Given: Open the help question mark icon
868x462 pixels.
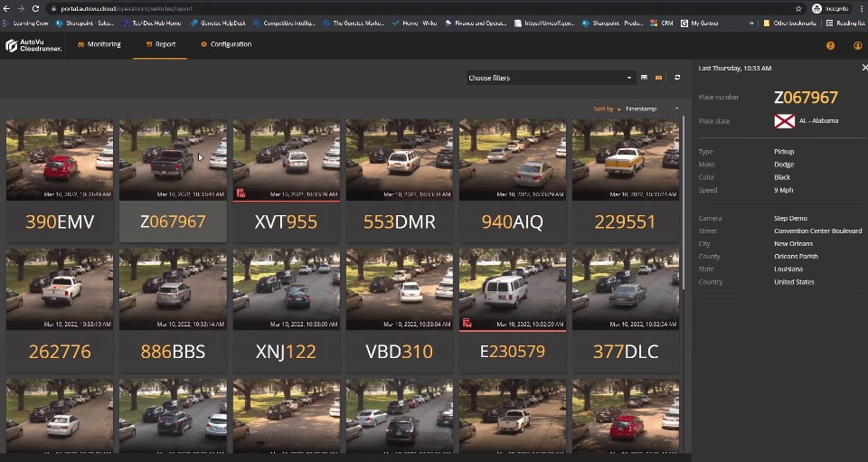Looking at the screenshot, I should [830, 46].
